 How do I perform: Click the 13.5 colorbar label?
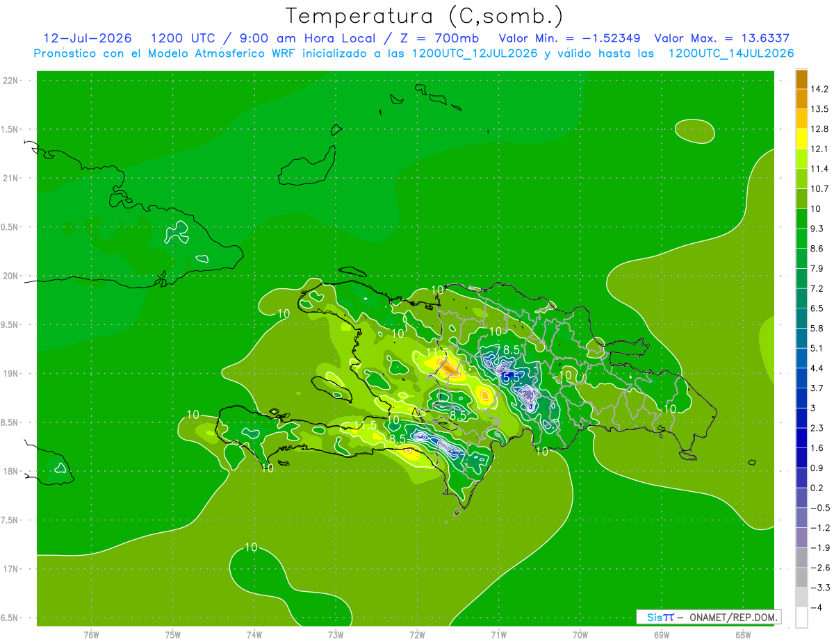(820, 109)
